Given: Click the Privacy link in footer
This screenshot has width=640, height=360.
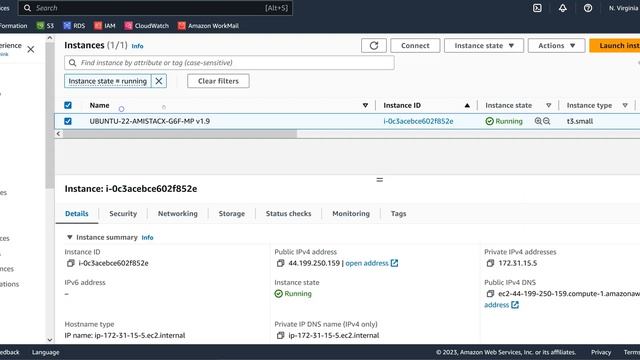Looking at the screenshot, I should click(601, 352).
